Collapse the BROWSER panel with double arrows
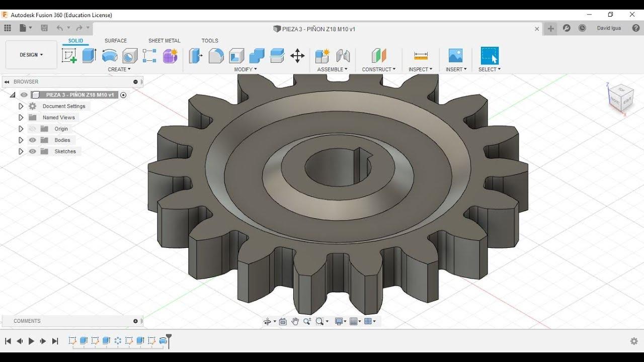 [x=7, y=82]
